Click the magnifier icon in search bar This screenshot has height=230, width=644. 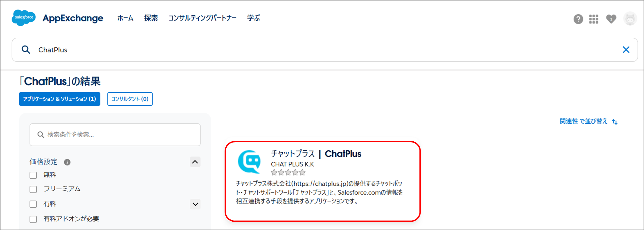click(26, 50)
